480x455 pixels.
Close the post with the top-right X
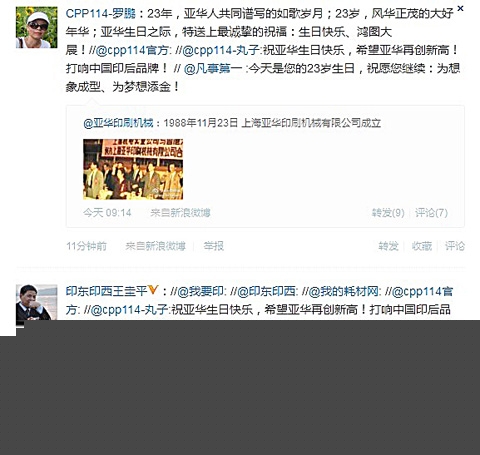pos(460,8)
